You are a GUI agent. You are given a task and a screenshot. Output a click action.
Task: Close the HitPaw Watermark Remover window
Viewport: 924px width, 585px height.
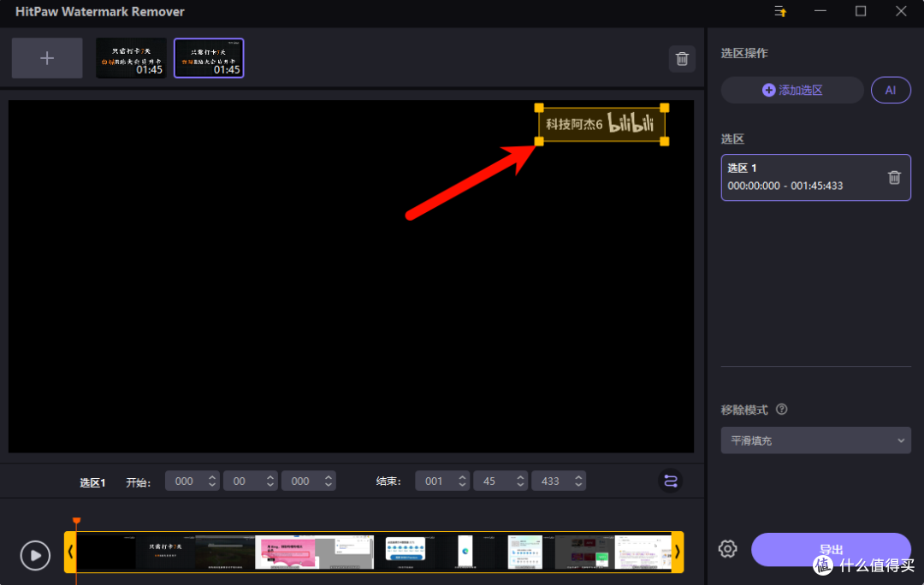901,11
